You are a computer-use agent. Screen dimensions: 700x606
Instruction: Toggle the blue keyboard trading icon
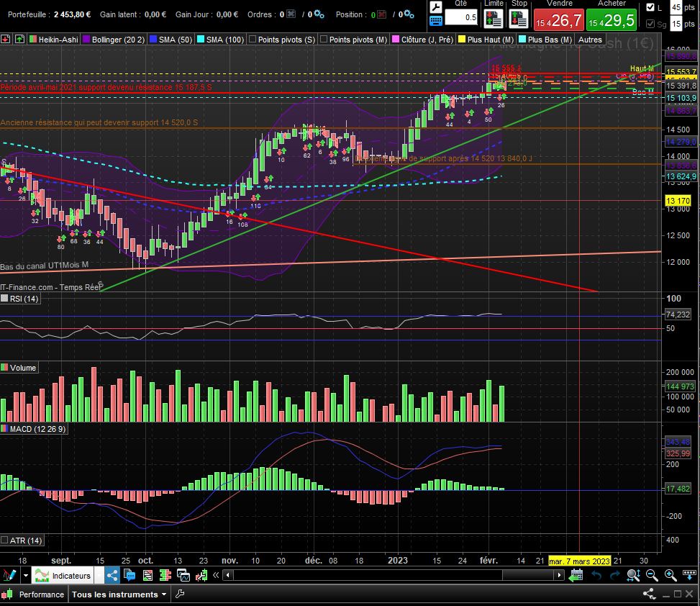[x=436, y=21]
